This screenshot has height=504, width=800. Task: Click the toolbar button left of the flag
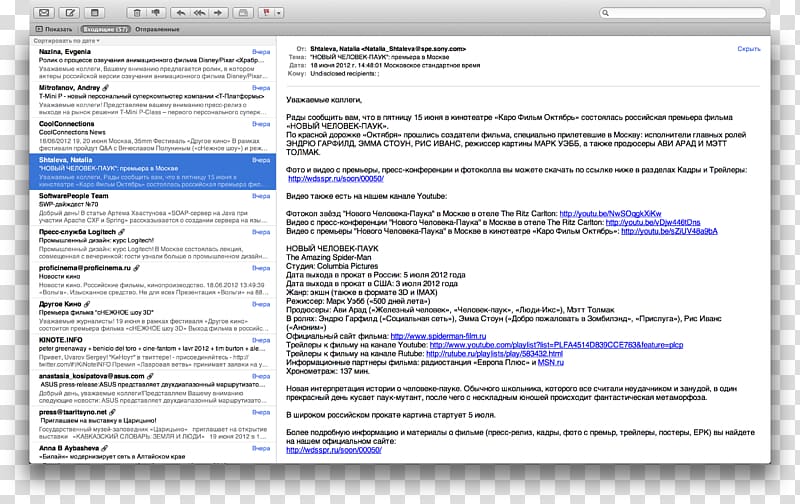[x=243, y=13]
